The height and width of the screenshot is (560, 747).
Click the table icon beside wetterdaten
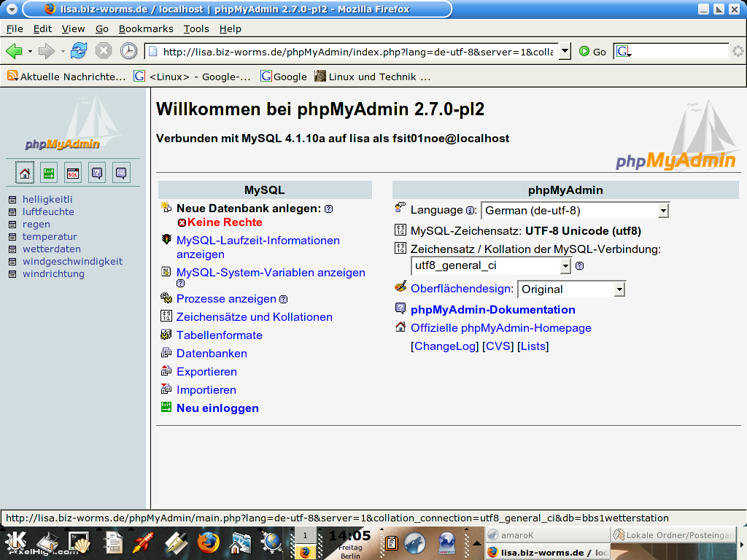point(12,249)
